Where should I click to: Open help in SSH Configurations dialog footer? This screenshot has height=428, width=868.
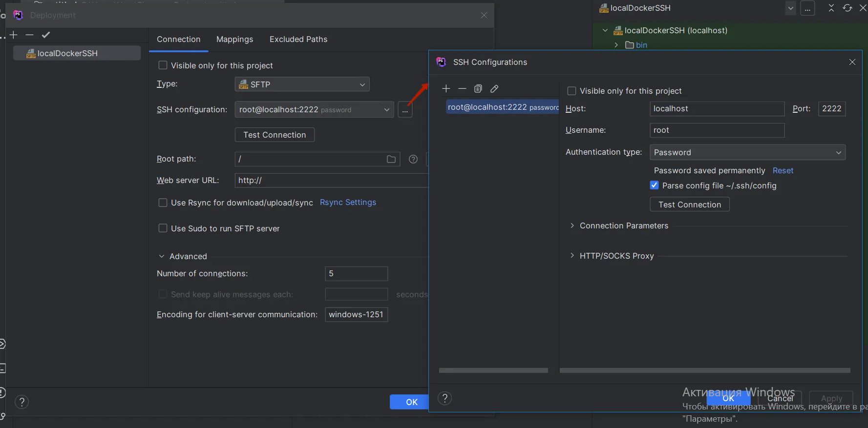(x=445, y=398)
